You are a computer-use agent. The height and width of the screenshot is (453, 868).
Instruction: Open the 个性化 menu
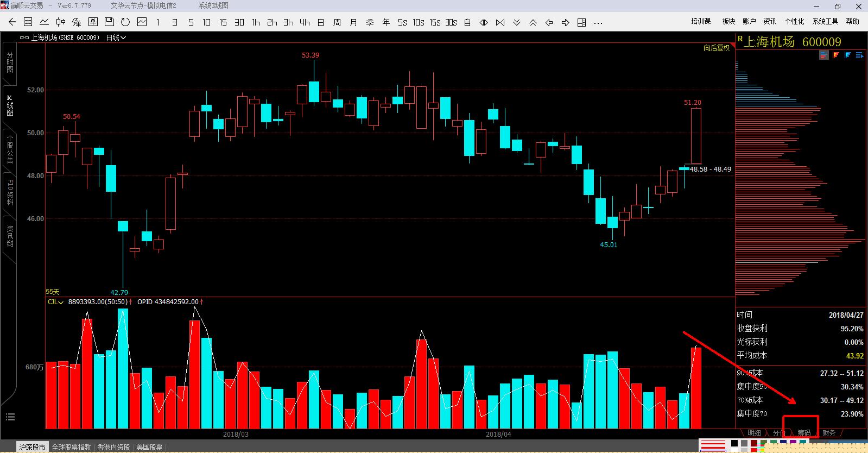794,21
